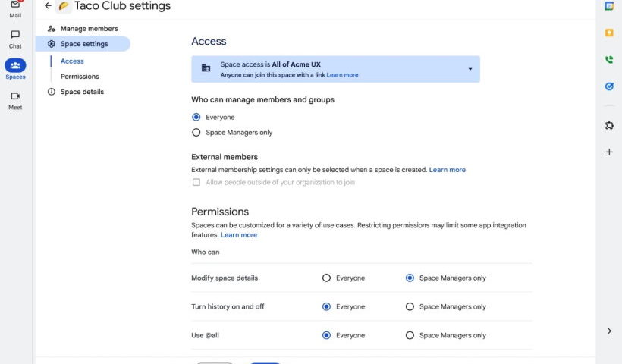622x364 pixels.
Task: Open the Chat icon in sidebar
Action: point(15,39)
